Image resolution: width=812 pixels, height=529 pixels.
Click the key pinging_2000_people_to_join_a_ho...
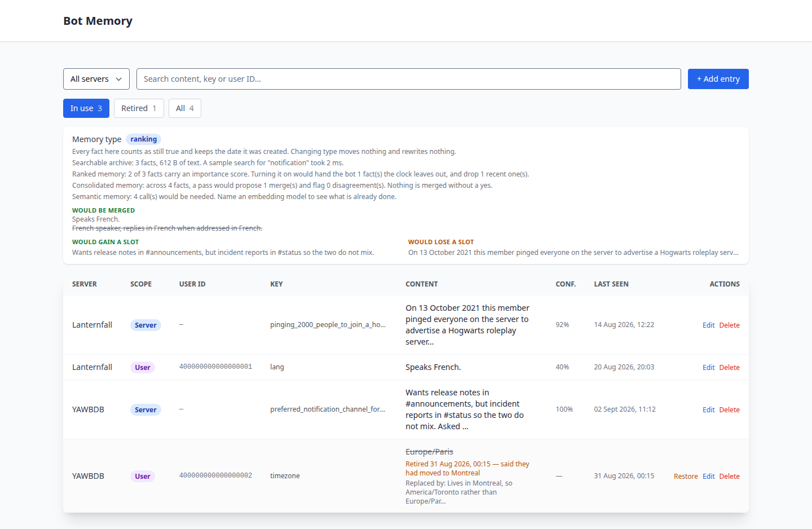point(328,325)
